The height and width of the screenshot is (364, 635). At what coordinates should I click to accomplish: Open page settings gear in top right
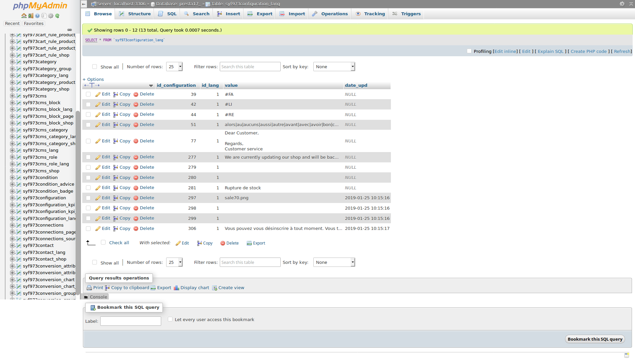tap(622, 4)
